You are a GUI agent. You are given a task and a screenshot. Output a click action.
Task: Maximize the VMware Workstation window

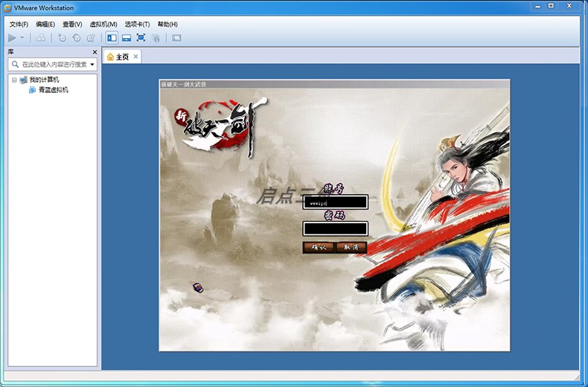pos(551,6)
